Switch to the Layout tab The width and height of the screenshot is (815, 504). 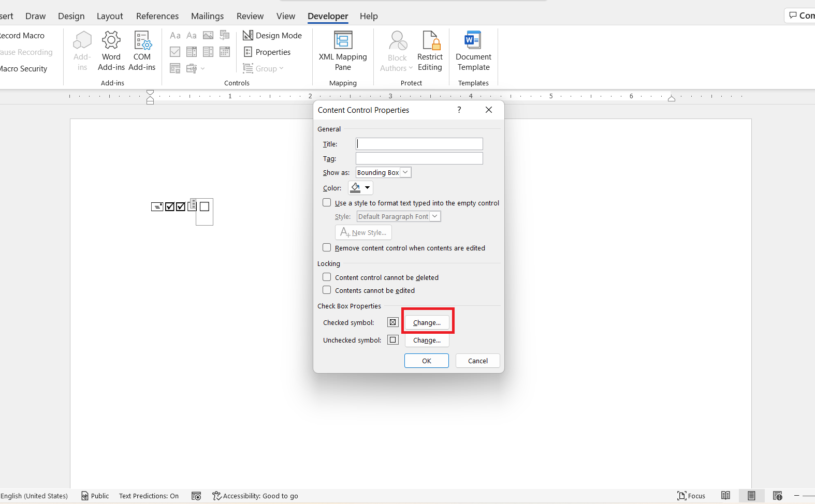click(x=110, y=16)
